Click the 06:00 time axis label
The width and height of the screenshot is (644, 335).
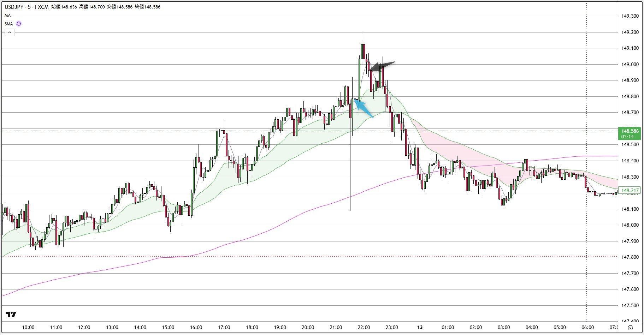tap(587, 327)
